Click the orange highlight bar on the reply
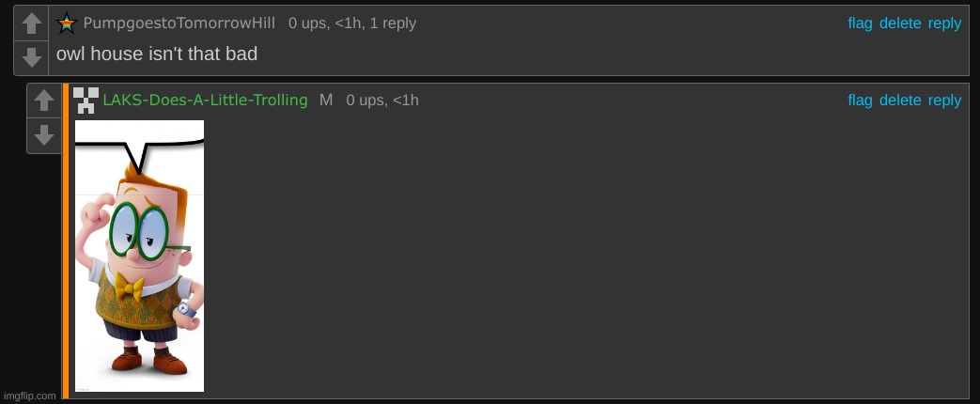 (x=65, y=241)
